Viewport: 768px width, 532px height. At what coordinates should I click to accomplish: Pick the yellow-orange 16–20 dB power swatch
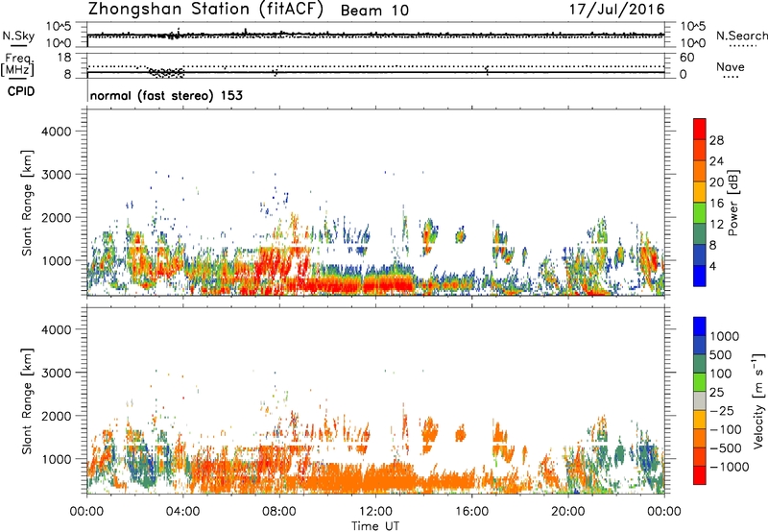pyautogui.click(x=700, y=191)
